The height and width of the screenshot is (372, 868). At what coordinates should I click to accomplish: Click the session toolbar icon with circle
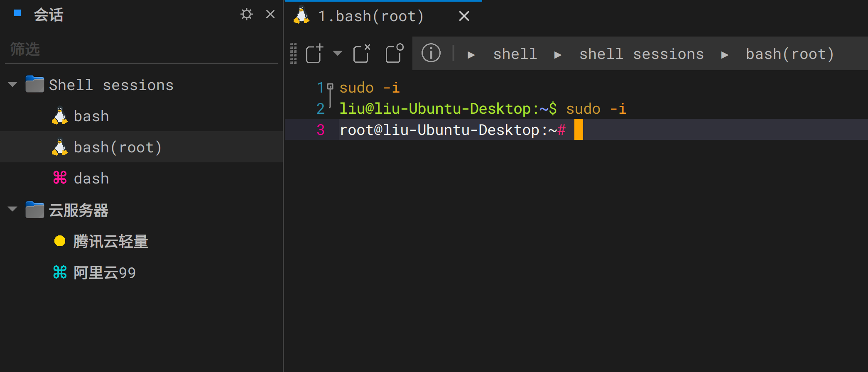(x=394, y=54)
